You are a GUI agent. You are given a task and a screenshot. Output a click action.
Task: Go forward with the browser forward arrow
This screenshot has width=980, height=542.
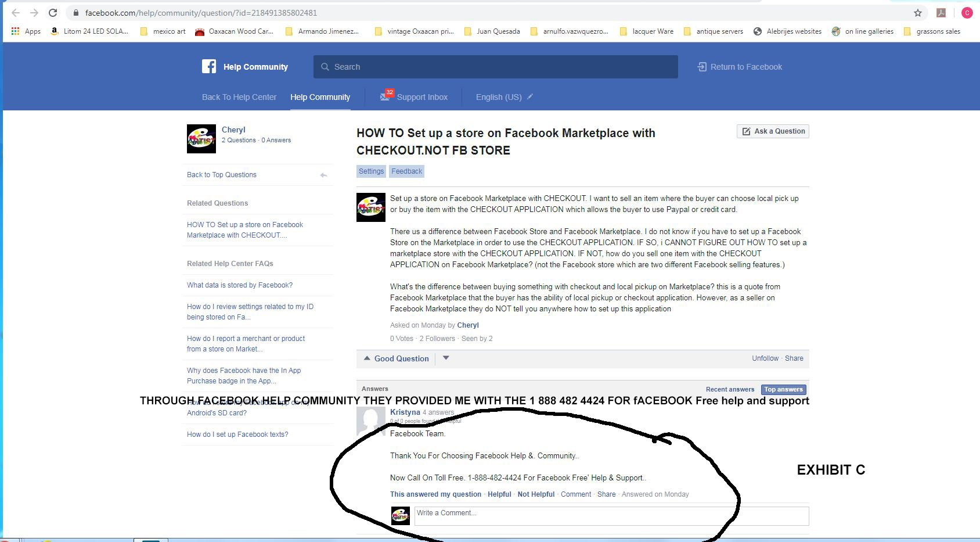[34, 13]
